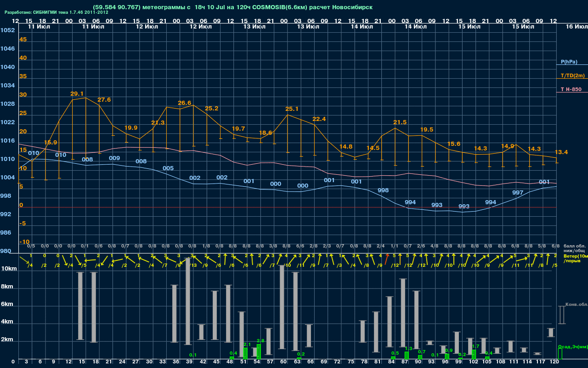
Task: Click the 0.9 precipitation amount label
Action: (x=449, y=351)
